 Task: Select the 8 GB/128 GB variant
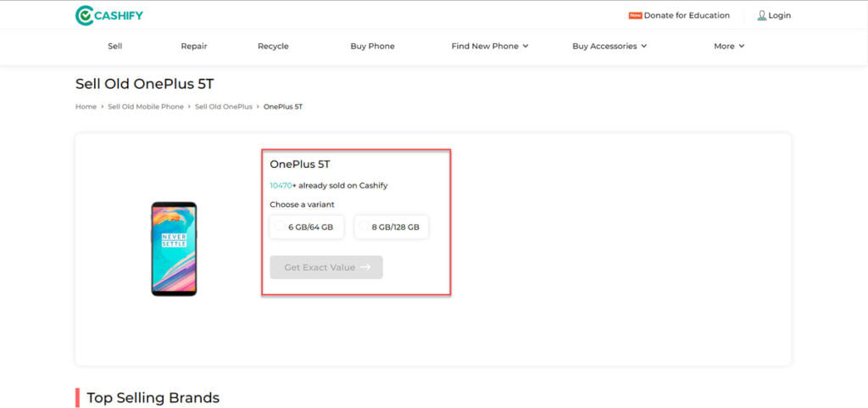392,227
